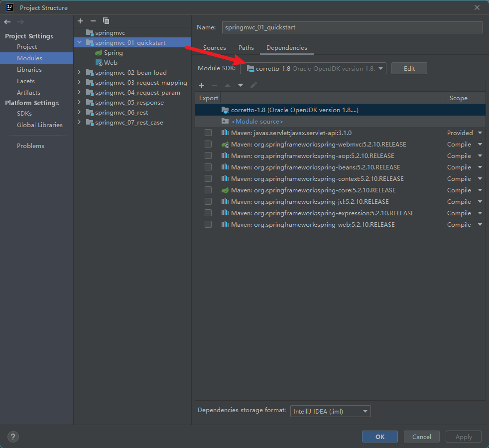Toggle export checkbox for spring-beans
Viewport: 489px width, 448px height.
tap(208, 167)
